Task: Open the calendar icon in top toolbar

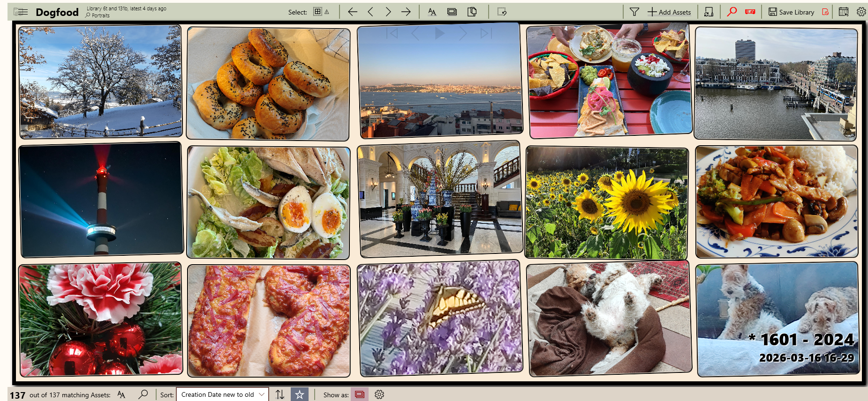Action: click(843, 12)
